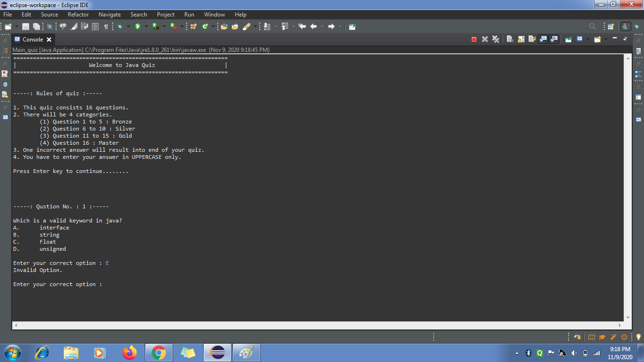Open the Search bar with the magnifier icon
Image resolution: width=644 pixels, height=362 pixels.
tap(592, 26)
